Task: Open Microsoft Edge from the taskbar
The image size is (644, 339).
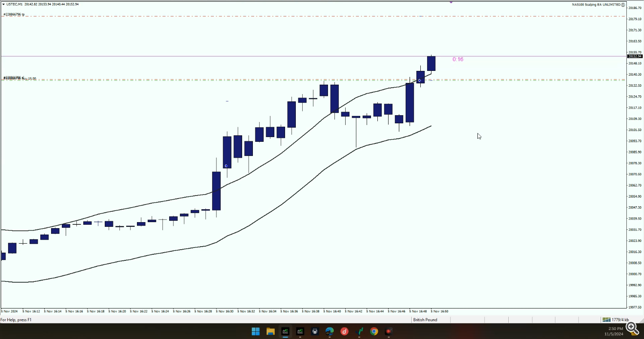Action: (x=329, y=331)
